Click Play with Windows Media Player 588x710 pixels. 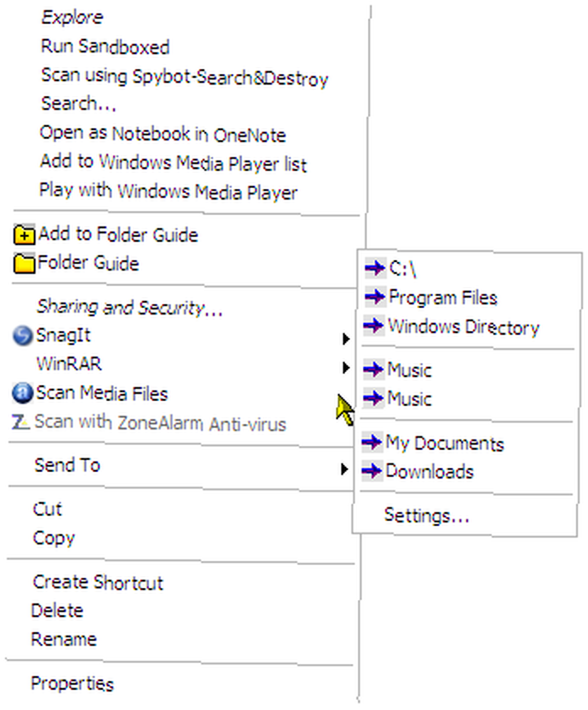click(x=168, y=192)
